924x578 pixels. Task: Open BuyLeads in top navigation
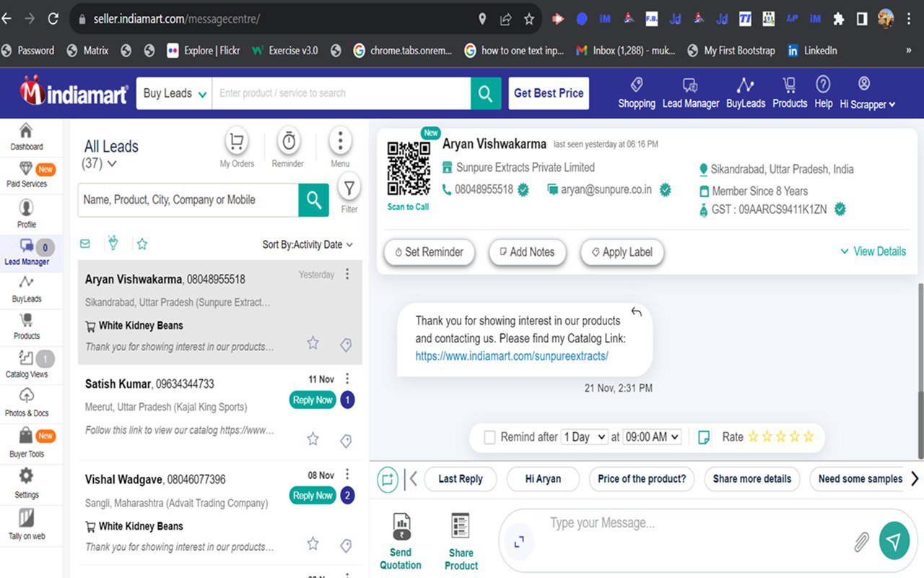click(x=746, y=93)
